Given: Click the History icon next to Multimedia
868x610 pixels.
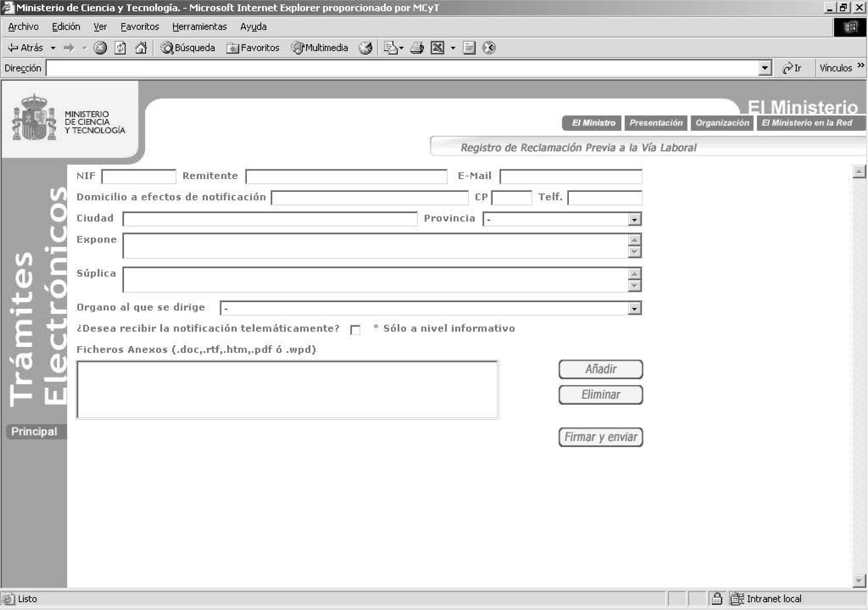Looking at the screenshot, I should (x=365, y=48).
